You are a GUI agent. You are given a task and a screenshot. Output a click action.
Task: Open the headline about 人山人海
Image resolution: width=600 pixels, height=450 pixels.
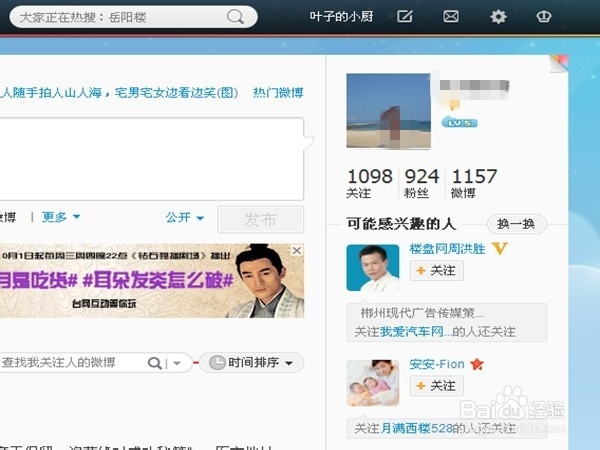point(119,93)
